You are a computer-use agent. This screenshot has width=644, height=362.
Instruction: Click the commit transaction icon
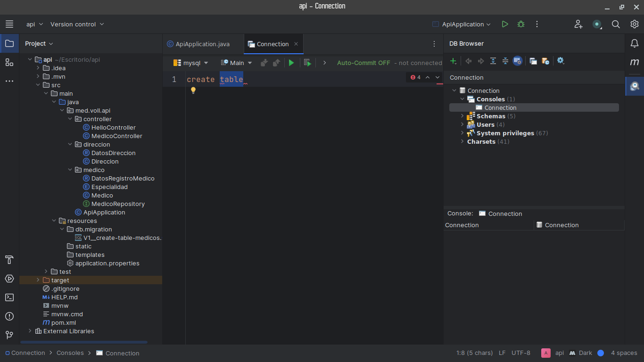click(264, 63)
